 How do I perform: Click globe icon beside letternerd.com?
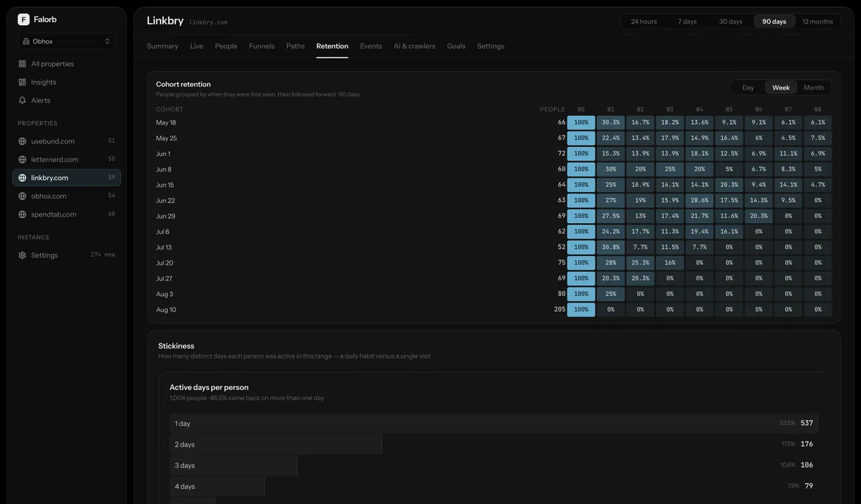tap(22, 159)
